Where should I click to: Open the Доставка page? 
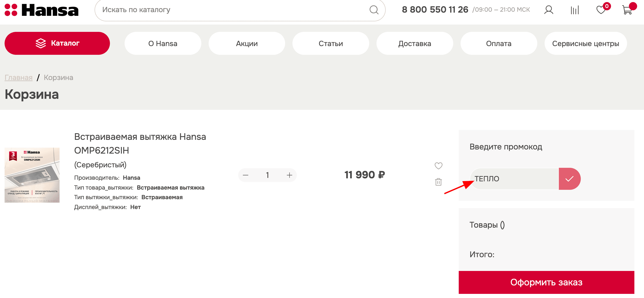(415, 43)
